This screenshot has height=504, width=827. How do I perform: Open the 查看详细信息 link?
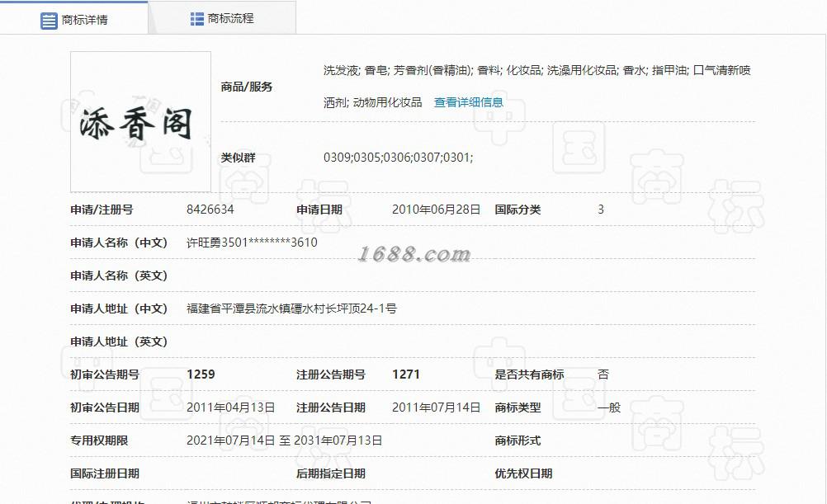coord(468,102)
